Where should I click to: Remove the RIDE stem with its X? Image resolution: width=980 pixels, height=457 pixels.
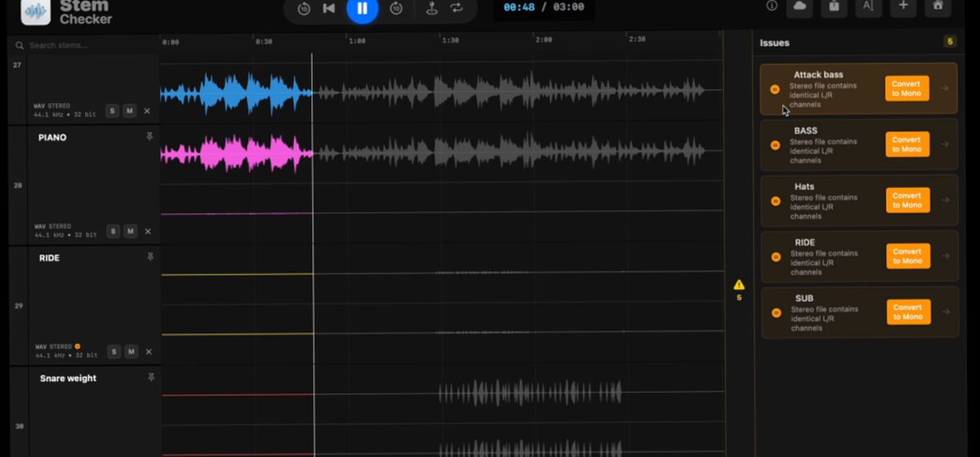pos(148,352)
